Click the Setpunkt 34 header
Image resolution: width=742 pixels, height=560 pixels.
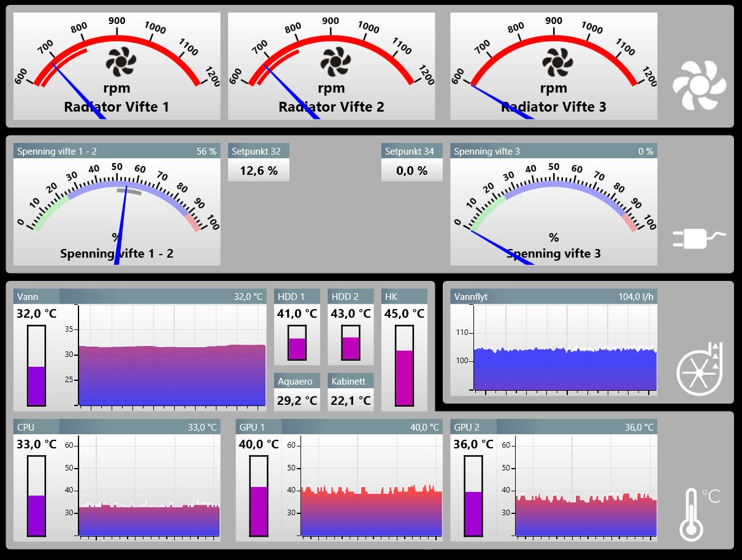click(x=412, y=151)
